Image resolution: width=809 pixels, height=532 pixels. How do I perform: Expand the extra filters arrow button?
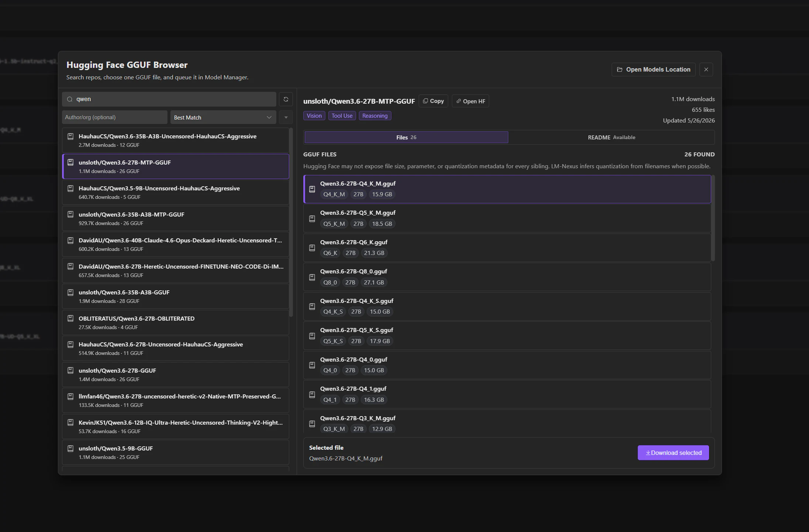(286, 117)
